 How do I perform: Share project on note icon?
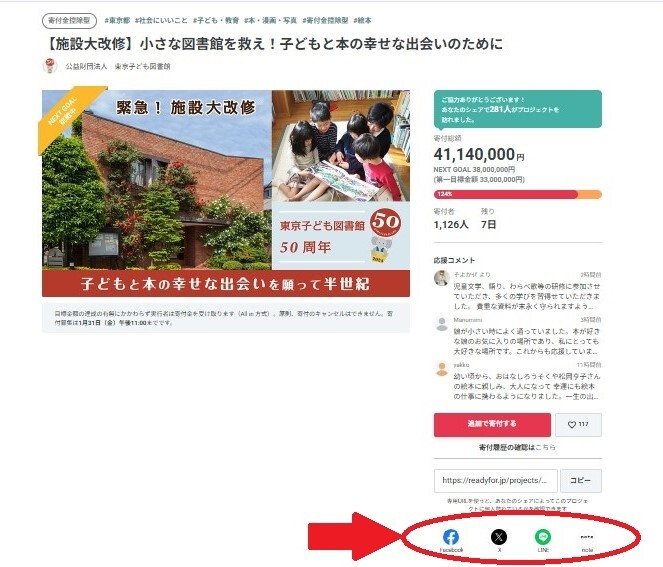point(587,537)
